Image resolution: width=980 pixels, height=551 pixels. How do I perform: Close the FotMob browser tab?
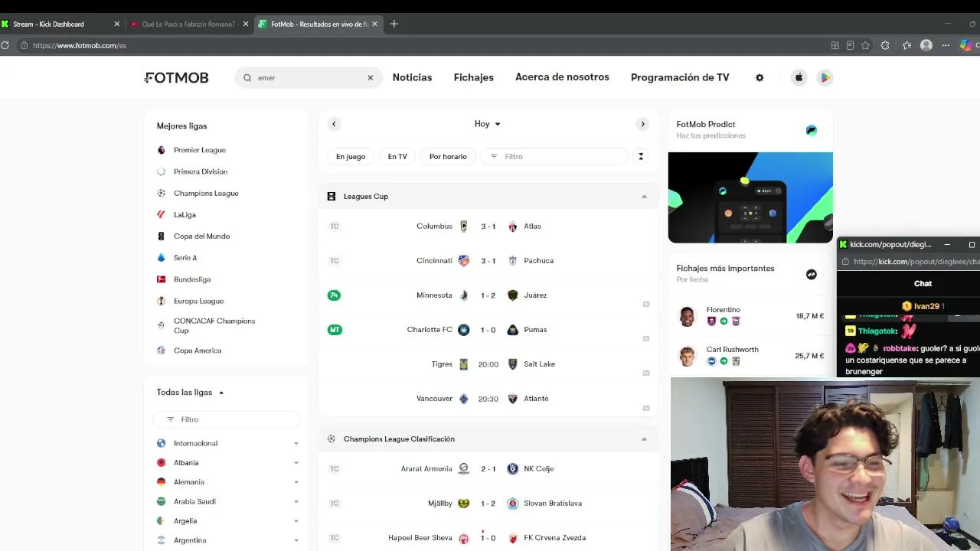374,24
